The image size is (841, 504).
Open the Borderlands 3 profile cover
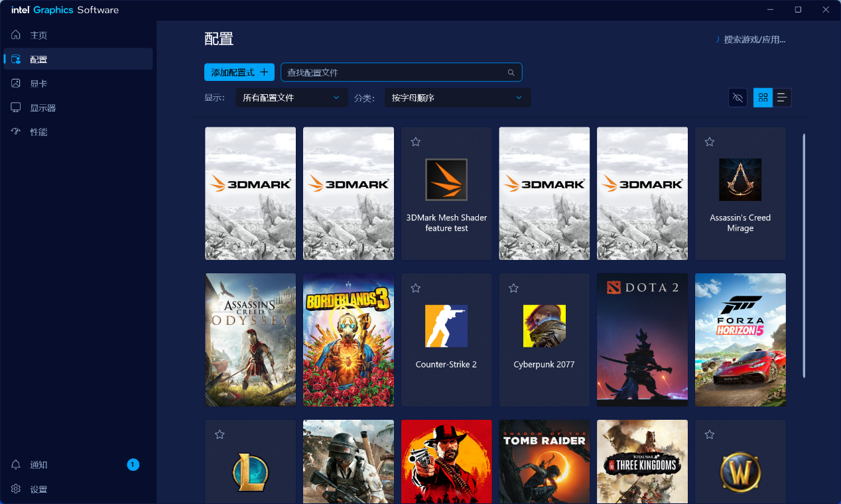[x=348, y=340]
